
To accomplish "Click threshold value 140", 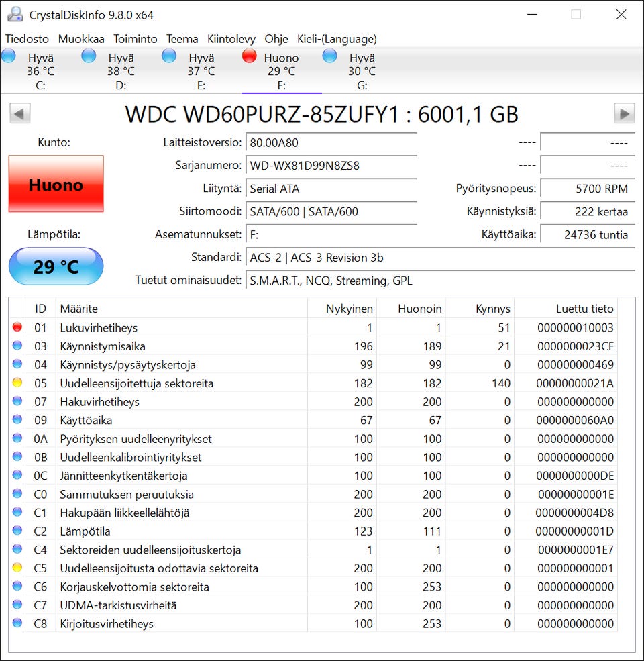I will click(501, 383).
